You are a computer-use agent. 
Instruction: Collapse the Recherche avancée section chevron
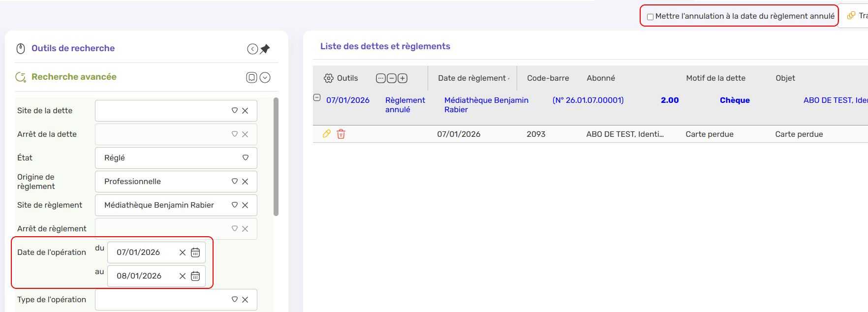pyautogui.click(x=265, y=77)
